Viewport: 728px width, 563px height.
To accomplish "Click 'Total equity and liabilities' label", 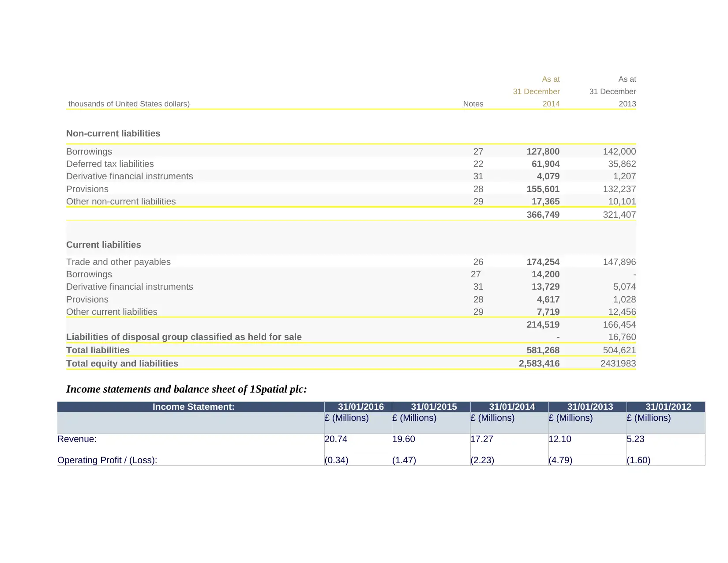I will (122, 363).
